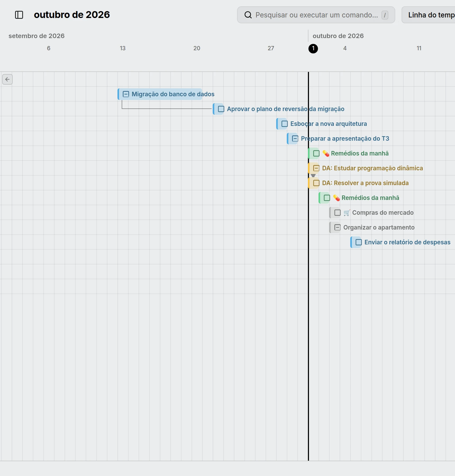Open the Preparar a apresentação do T3 task
This screenshot has width=455, height=476.
345,139
